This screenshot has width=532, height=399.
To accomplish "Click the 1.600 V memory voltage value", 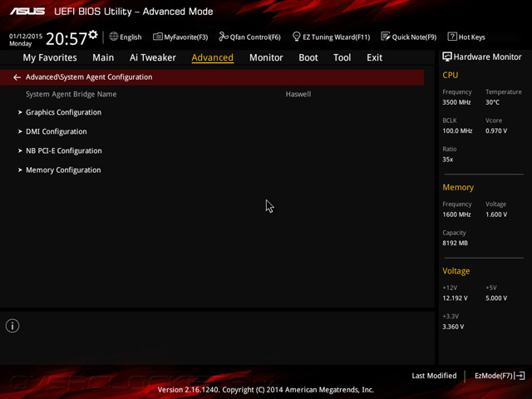I will click(x=496, y=214).
